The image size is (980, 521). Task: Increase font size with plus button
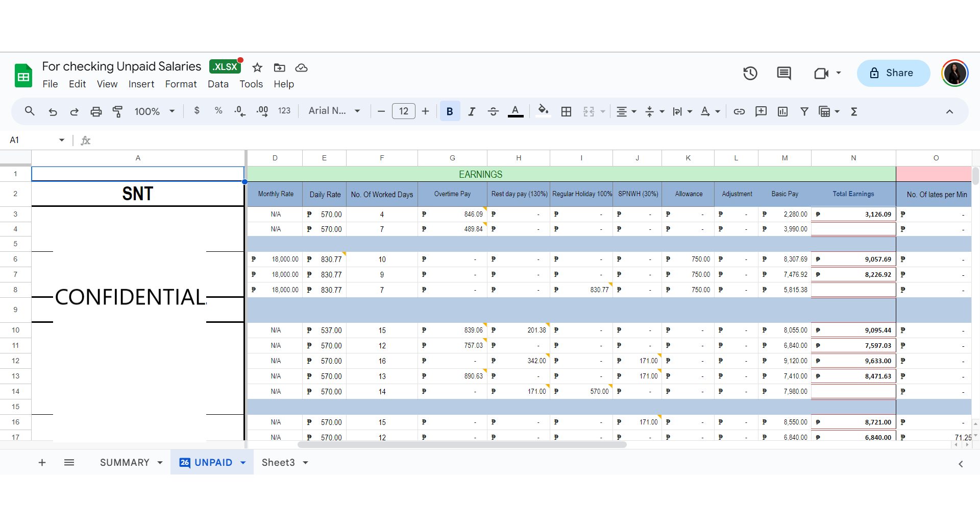[425, 111]
